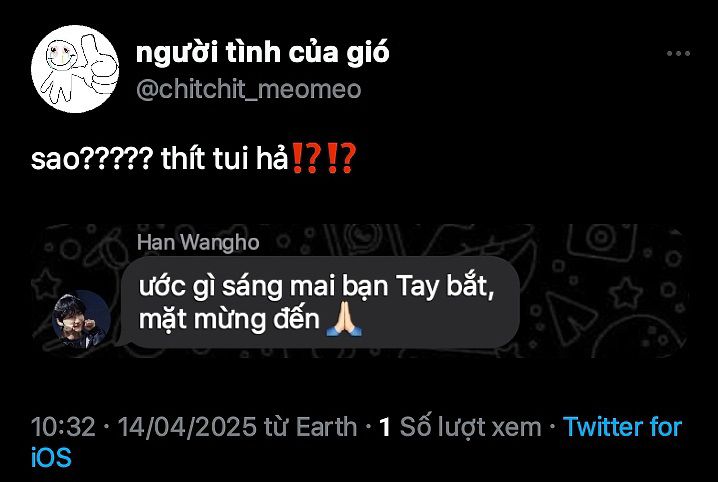718x482 pixels.
Task: Click the 'từ Earth' location label
Action: pyautogui.click(x=310, y=427)
